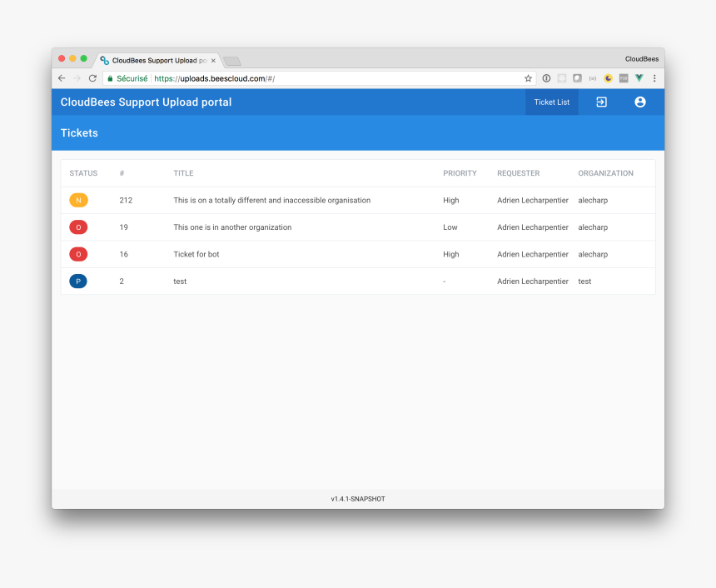This screenshot has width=716, height=588.
Task: Open the Ticket List menu item
Action: click(552, 102)
